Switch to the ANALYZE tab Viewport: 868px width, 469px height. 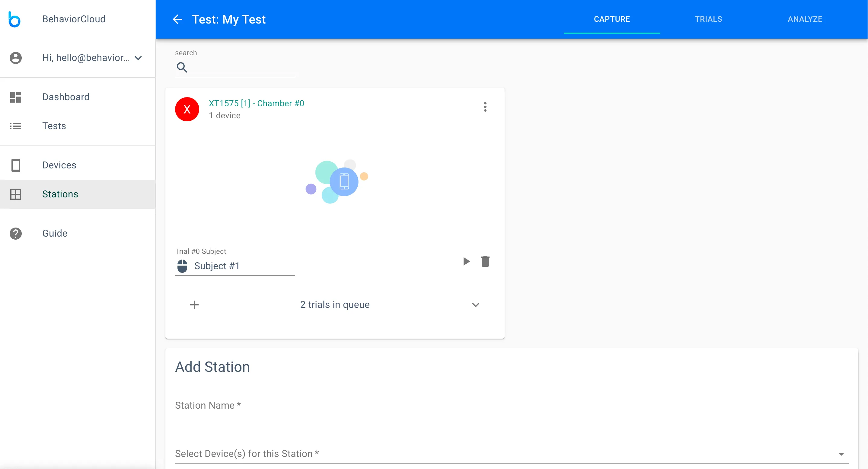click(x=805, y=19)
